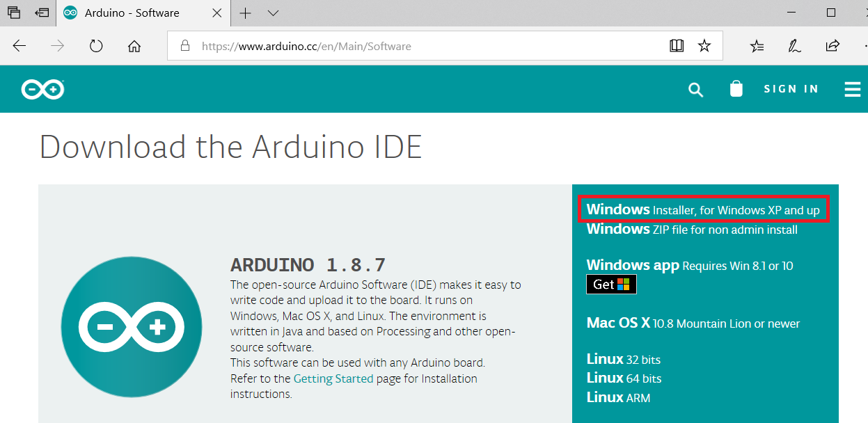The height and width of the screenshot is (423, 868).
Task: Download Linux ARM version
Action: [x=619, y=397]
